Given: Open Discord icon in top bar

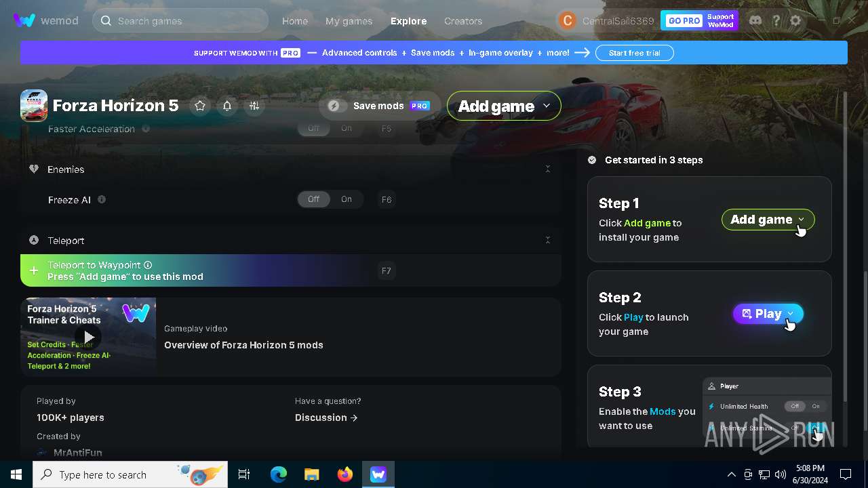Looking at the screenshot, I should [x=755, y=20].
